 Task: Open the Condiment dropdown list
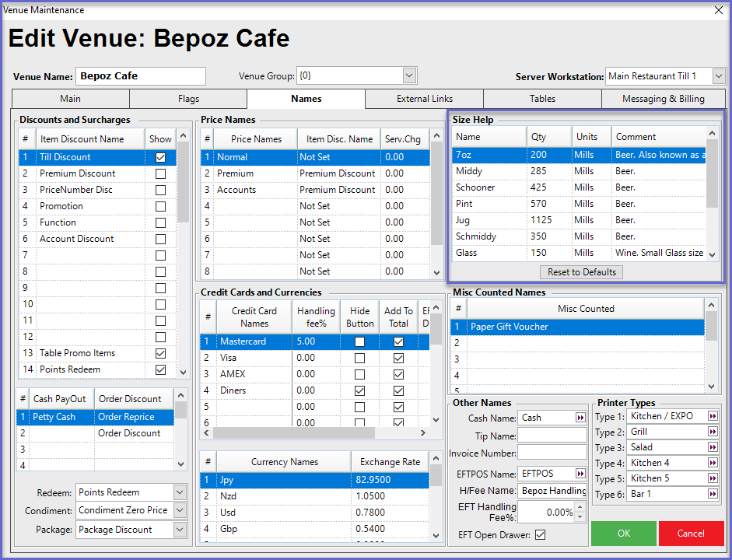coord(180,511)
